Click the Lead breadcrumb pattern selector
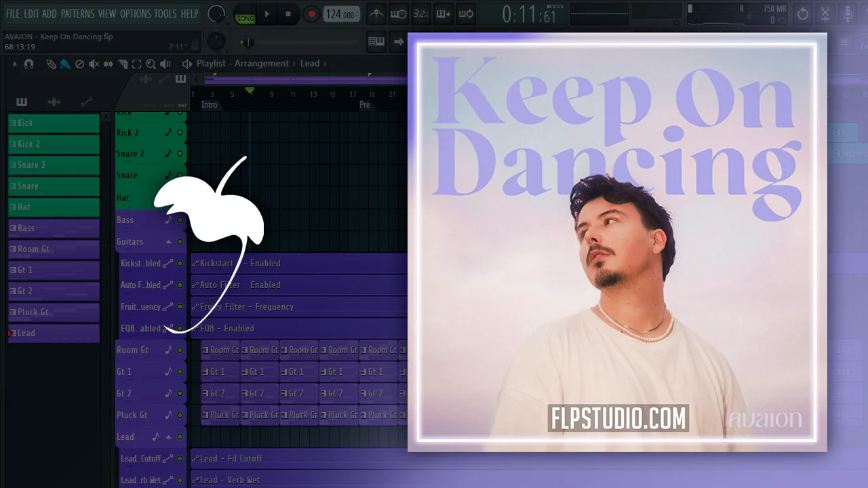868x488 pixels. 310,63
